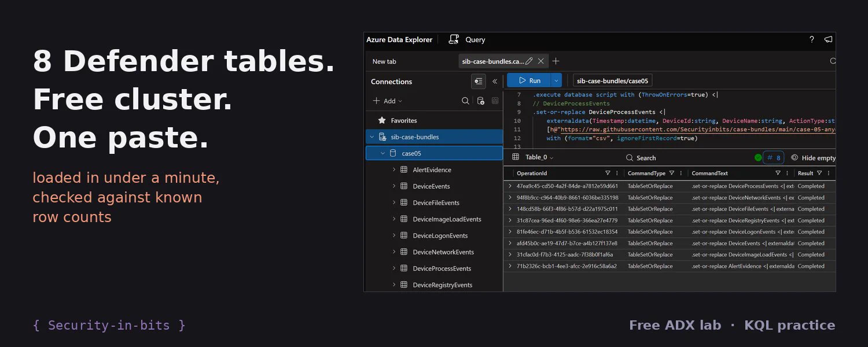The height and width of the screenshot is (347, 868).
Task: Click the DeviceImageLoadEvents table icon
Action: (x=404, y=219)
